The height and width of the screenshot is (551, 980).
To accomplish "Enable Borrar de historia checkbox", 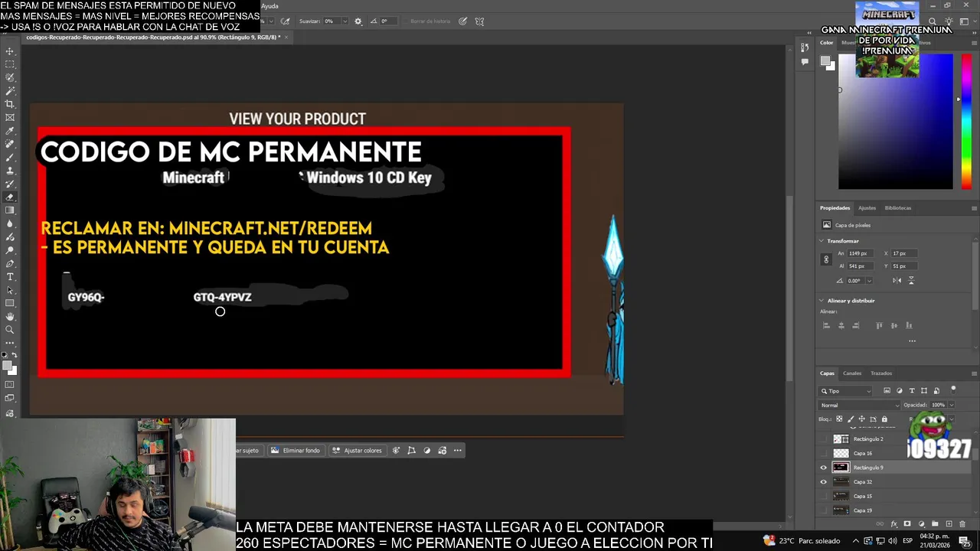I will pos(404,21).
